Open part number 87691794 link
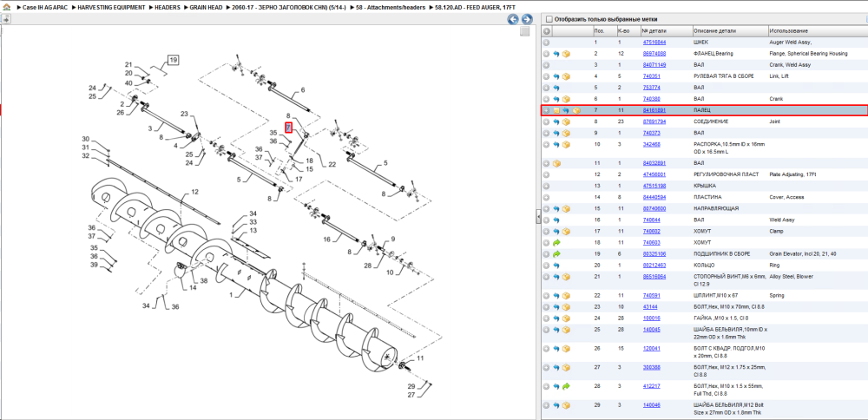Image resolution: width=868 pixels, height=420 pixels. click(x=654, y=121)
